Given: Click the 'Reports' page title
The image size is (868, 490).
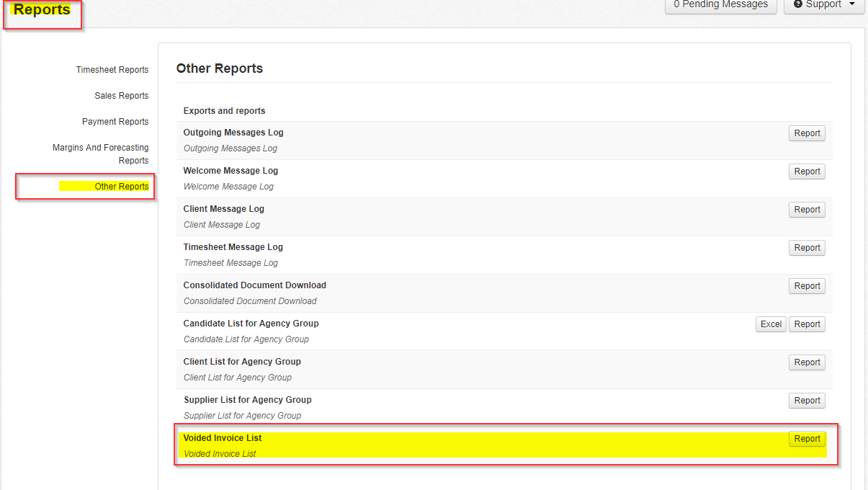Looking at the screenshot, I should pyautogui.click(x=42, y=10).
